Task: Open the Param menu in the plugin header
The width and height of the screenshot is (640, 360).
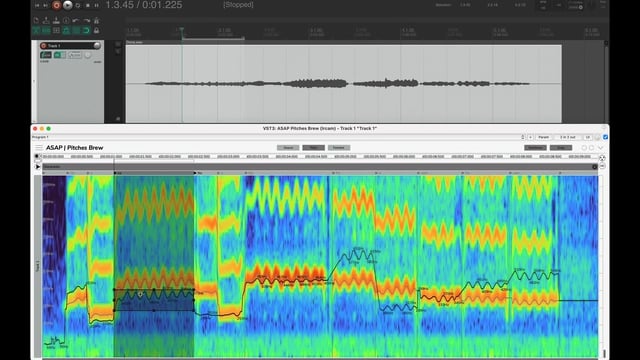Action: pos(543,137)
